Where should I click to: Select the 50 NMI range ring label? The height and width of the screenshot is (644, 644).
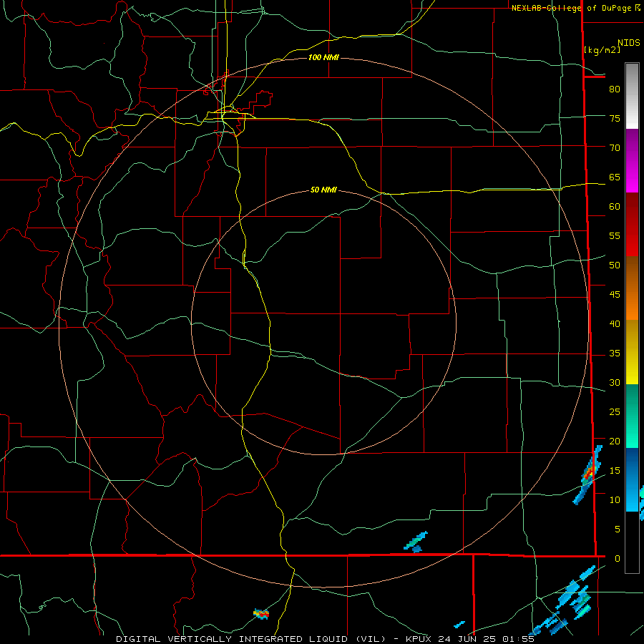point(323,190)
